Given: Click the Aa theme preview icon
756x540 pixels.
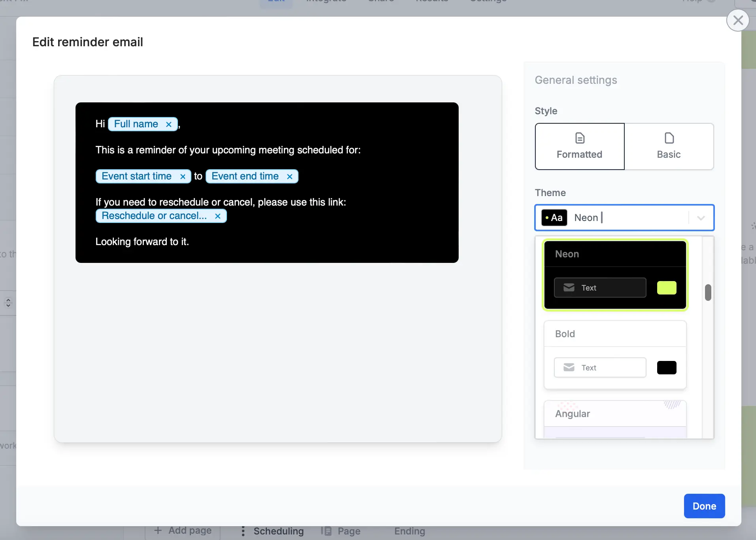Looking at the screenshot, I should point(554,217).
